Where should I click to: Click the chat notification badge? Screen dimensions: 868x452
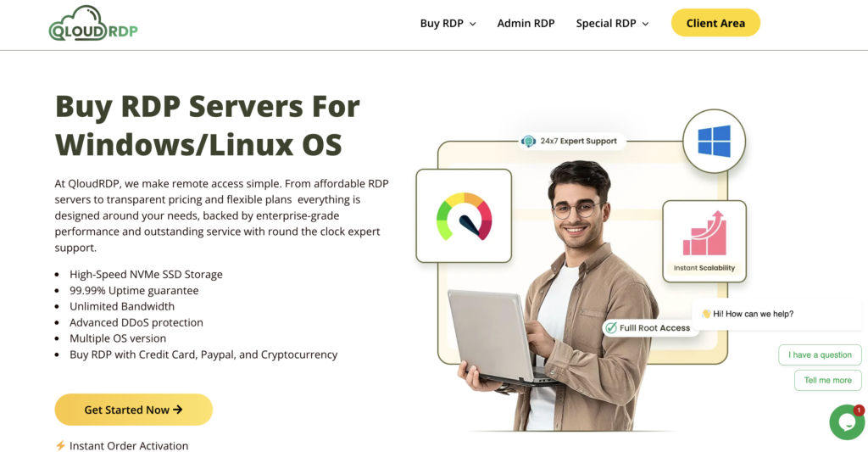[859, 410]
